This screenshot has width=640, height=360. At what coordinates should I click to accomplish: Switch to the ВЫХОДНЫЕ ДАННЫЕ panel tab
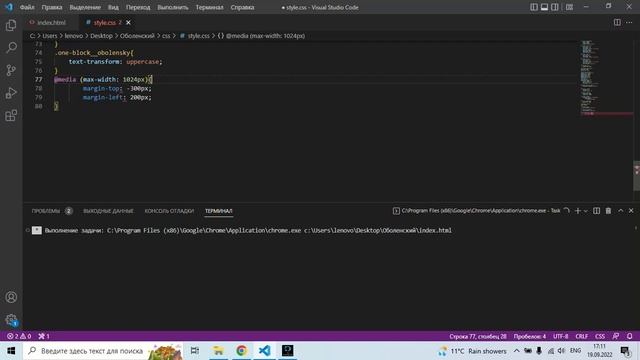pyautogui.click(x=108, y=211)
